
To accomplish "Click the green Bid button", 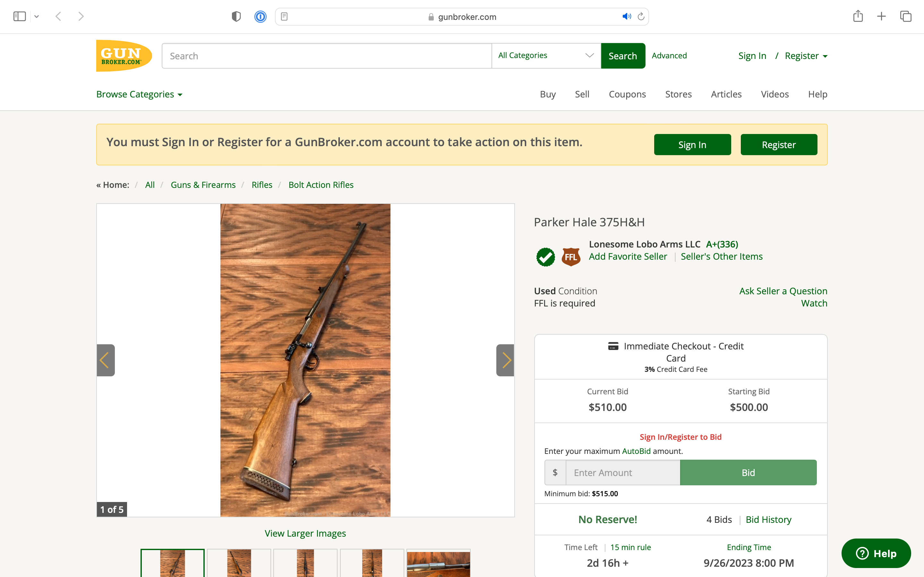I will pyautogui.click(x=749, y=472).
